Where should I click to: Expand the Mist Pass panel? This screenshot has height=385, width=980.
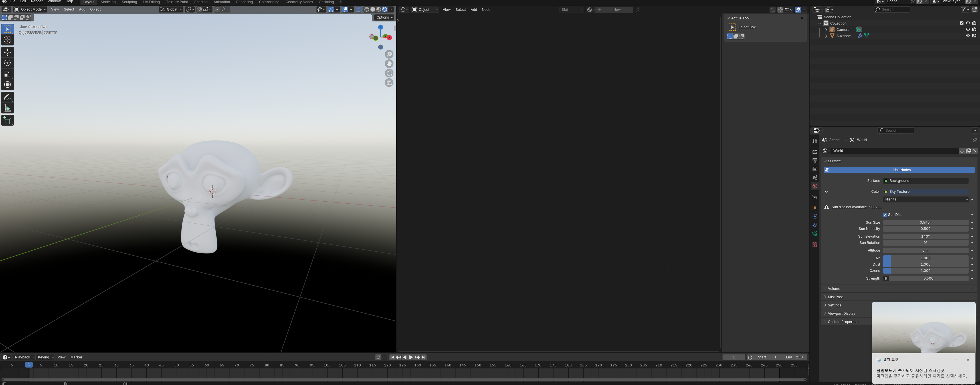click(835, 297)
